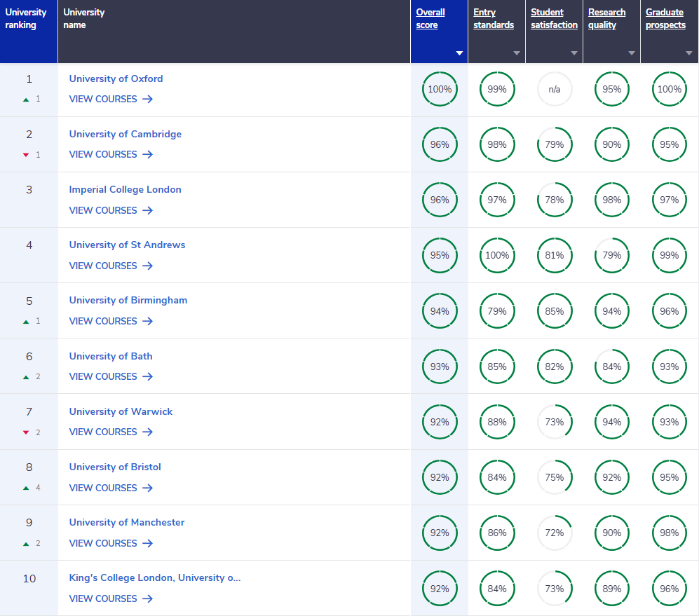This screenshot has height=616, width=699.
Task: Open Entry standards column header link
Action: (494, 19)
